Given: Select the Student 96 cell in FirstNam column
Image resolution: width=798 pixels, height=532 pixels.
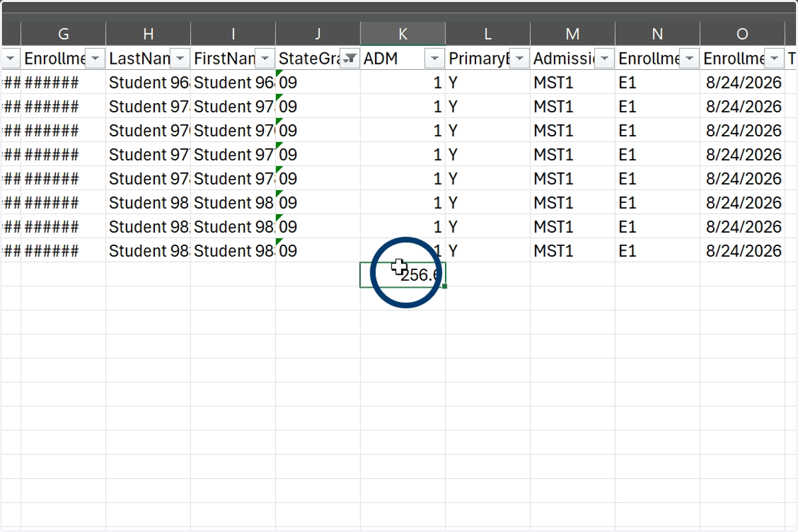Looking at the screenshot, I should (233, 82).
